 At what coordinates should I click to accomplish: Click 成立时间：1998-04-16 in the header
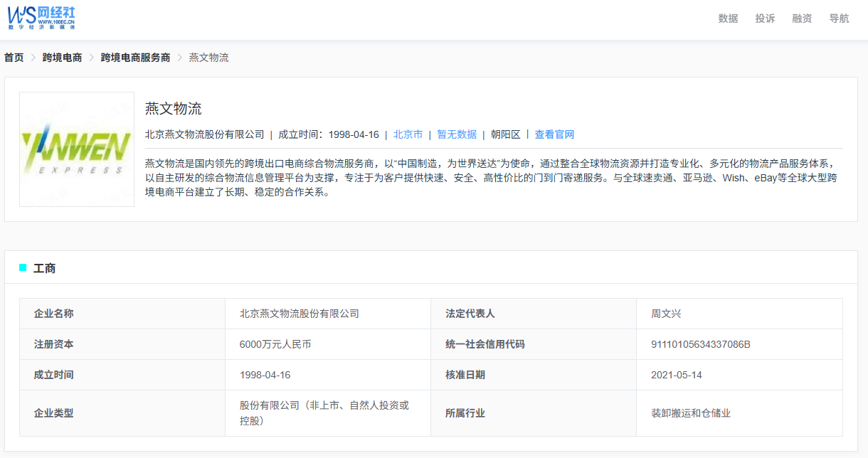pos(328,134)
